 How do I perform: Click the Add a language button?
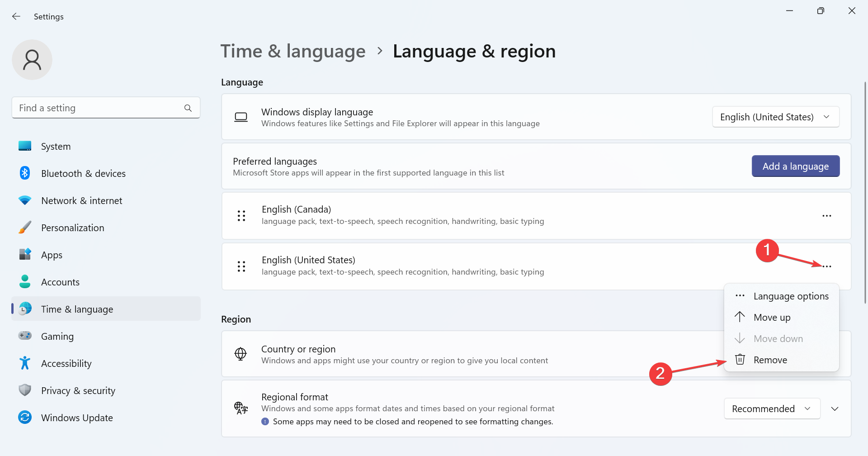796,166
